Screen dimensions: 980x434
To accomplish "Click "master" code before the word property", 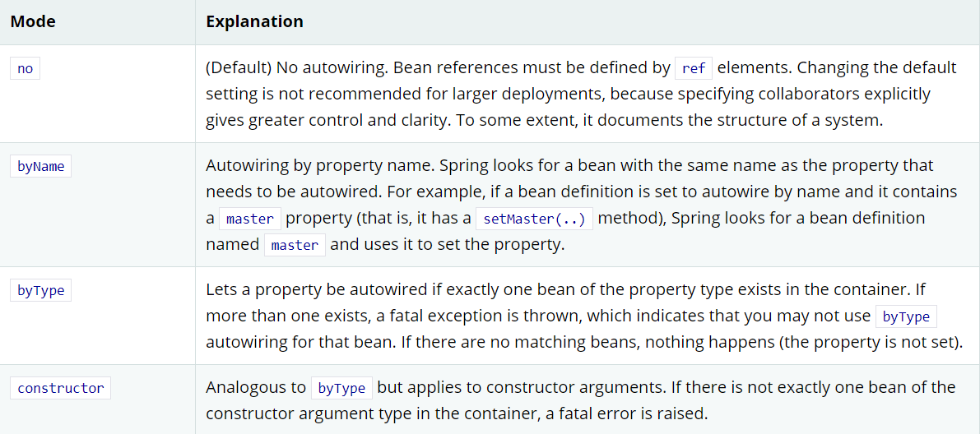I will (250, 219).
